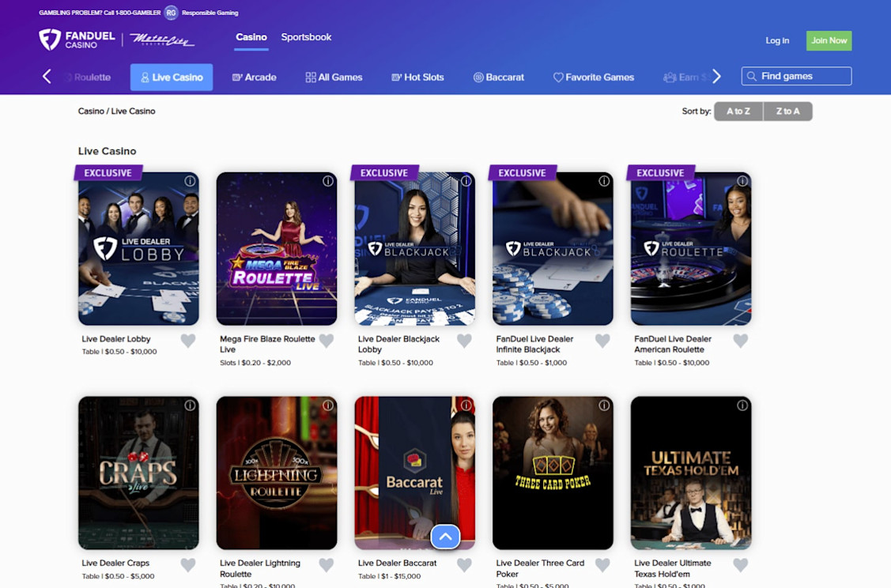891x588 pixels.
Task: Click the RG Responsible Gaming badge
Action: (171, 13)
